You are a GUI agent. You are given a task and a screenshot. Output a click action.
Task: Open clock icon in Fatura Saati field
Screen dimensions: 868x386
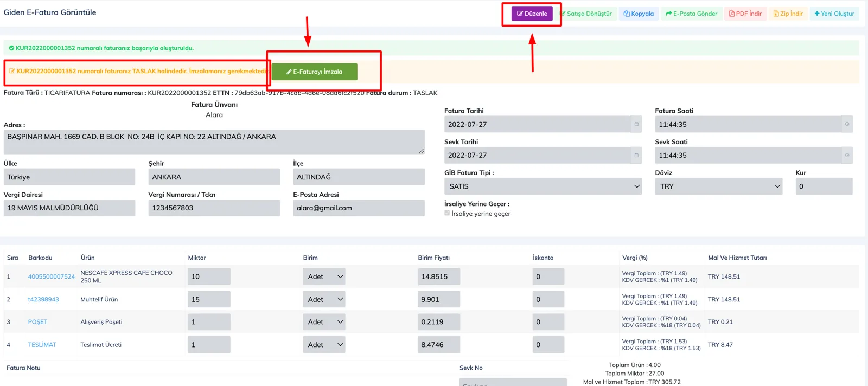pyautogui.click(x=847, y=124)
